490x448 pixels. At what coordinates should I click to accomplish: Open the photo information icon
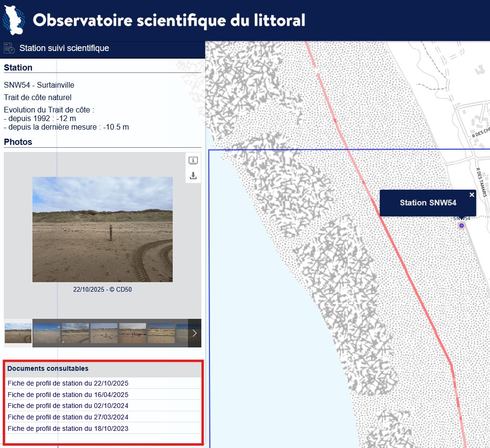coord(193,161)
